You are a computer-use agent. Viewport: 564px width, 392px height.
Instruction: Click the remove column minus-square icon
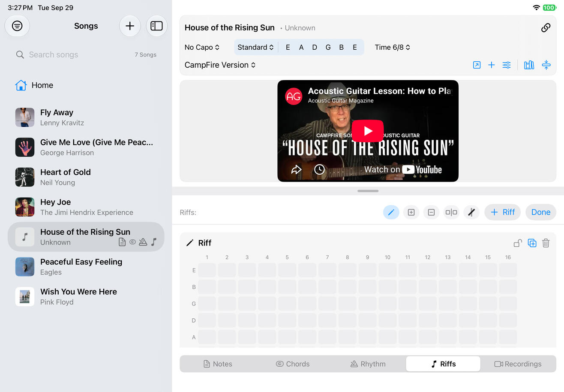pos(431,212)
